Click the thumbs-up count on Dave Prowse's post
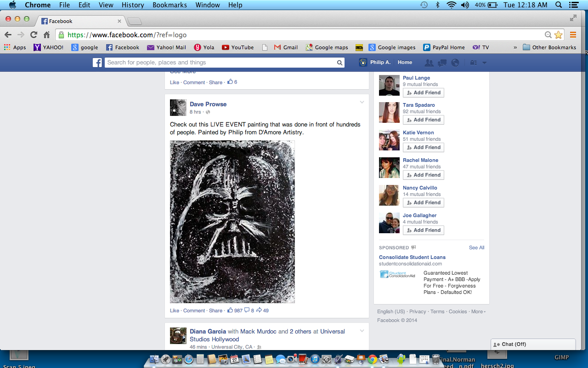Viewport: 588px width, 368px height. tap(235, 310)
